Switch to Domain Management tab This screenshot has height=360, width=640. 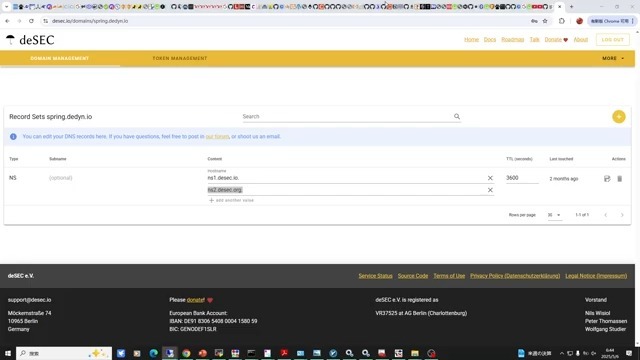tap(60, 58)
